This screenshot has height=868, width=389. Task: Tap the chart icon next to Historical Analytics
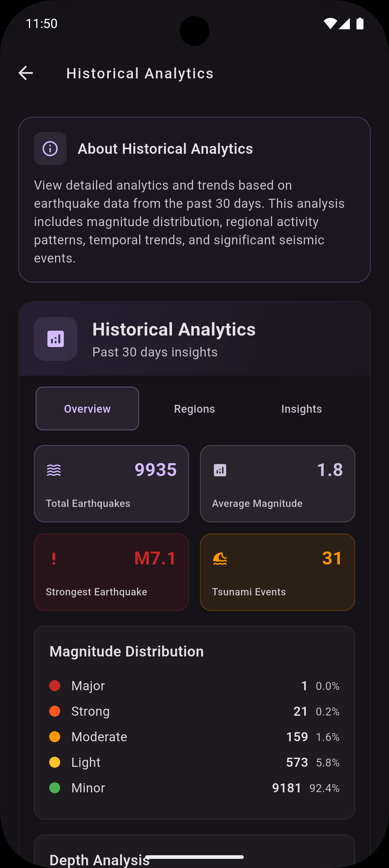point(56,339)
